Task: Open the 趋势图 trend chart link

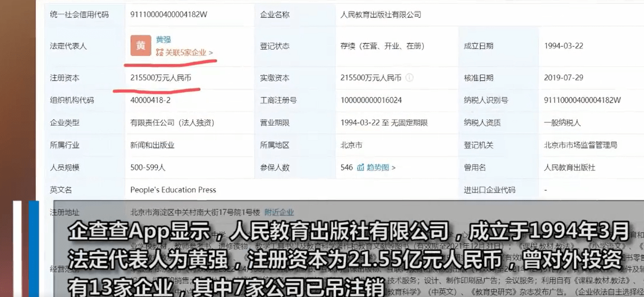Action: click(376, 168)
